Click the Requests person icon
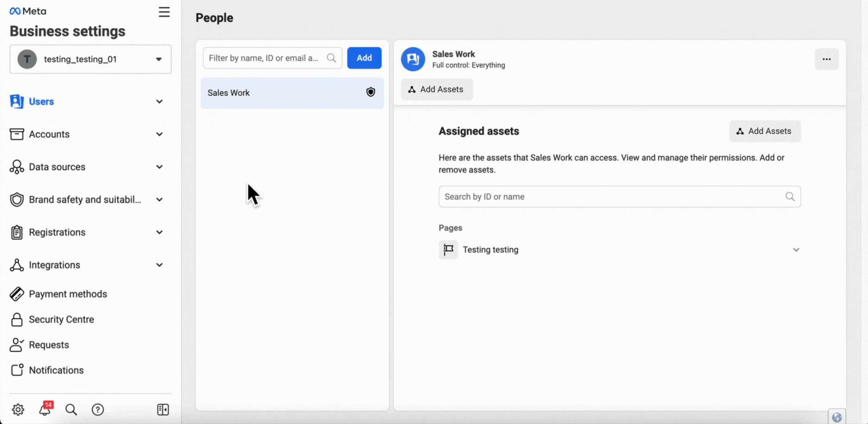Image resolution: width=868 pixels, height=424 pixels. pos(17,345)
